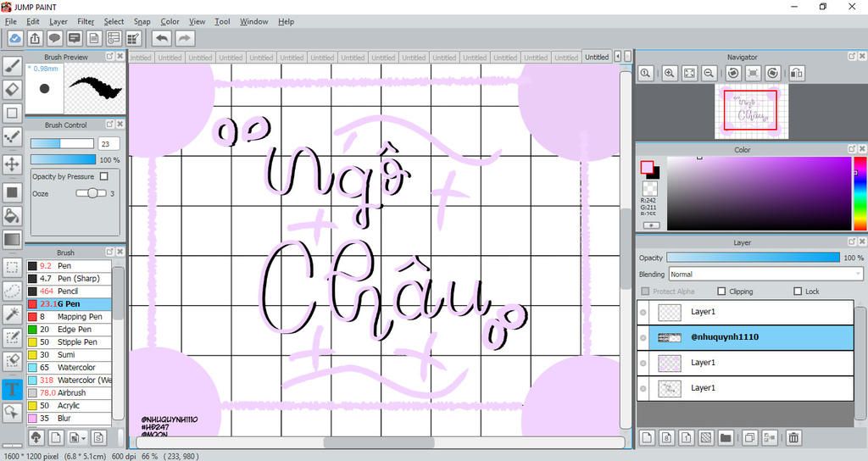Click the Undo arrow button
Screen dimensions: 868x461
tap(162, 39)
